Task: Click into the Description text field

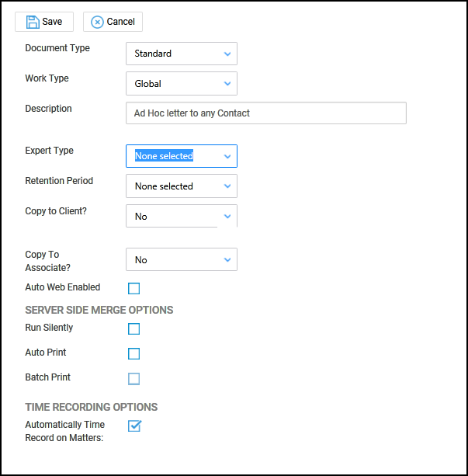Action: coord(265,113)
